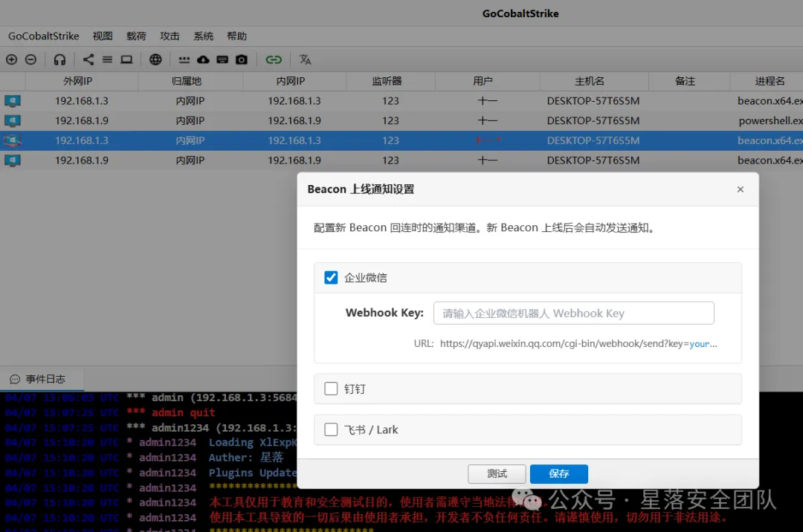Close the Beacon 上线通知设置 dialog
803x532 pixels.
(740, 189)
